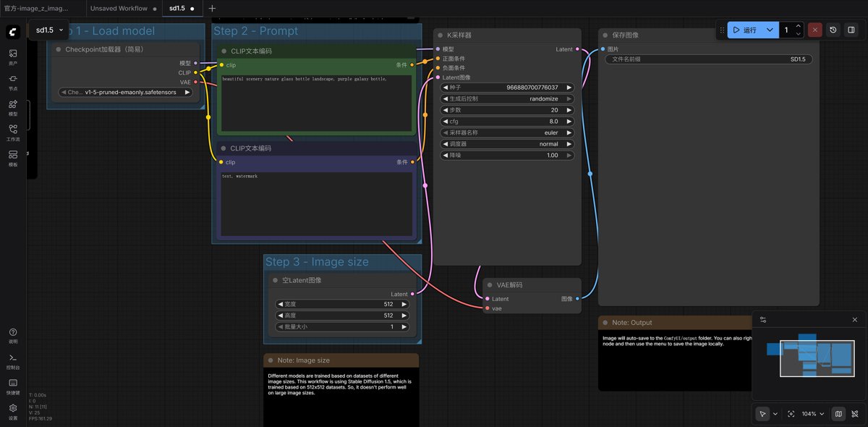Open the 模板 templates panel
Screen dimensions: 868x427
[13, 158]
